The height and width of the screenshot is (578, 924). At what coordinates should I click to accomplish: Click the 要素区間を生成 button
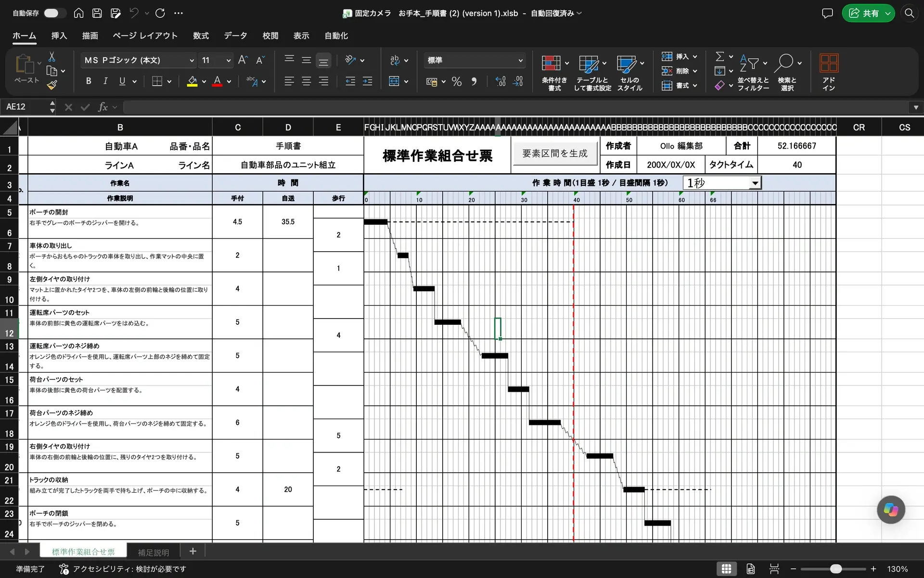point(555,154)
